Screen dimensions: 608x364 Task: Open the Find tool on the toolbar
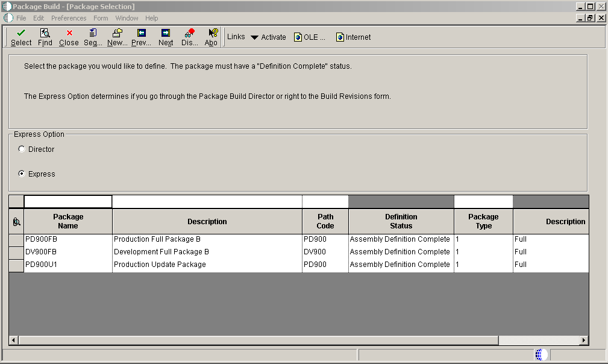click(x=45, y=37)
